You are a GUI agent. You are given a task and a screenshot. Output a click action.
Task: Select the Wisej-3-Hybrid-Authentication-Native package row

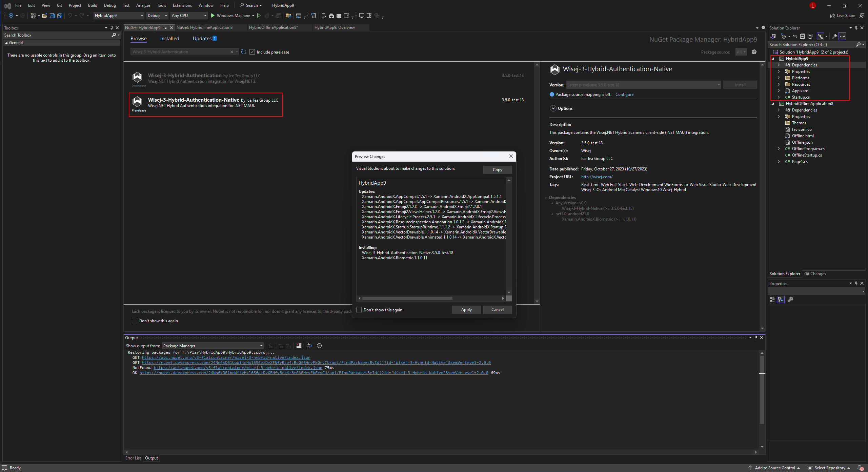coord(206,105)
